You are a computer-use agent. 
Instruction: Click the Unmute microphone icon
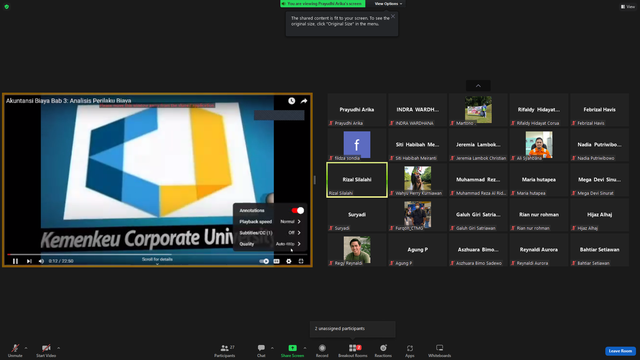point(15,348)
